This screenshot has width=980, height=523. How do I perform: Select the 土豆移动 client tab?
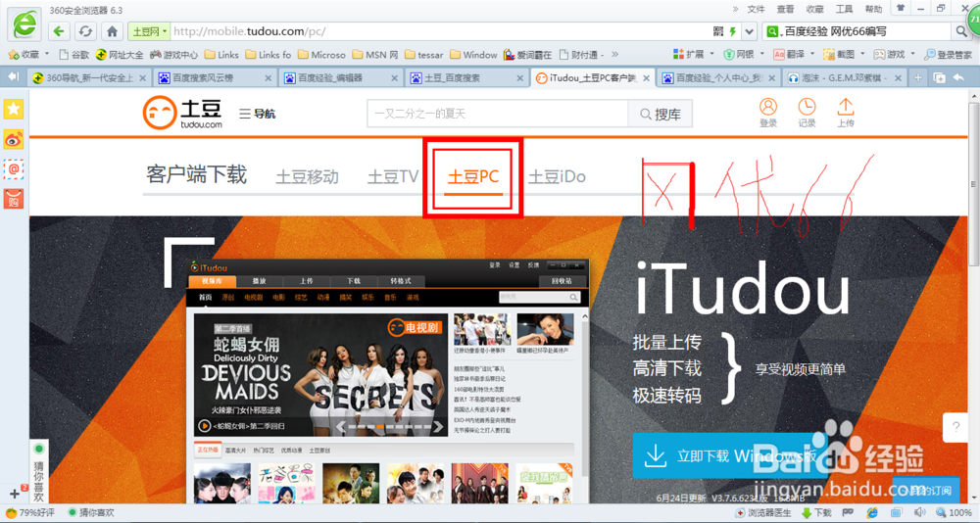click(307, 177)
